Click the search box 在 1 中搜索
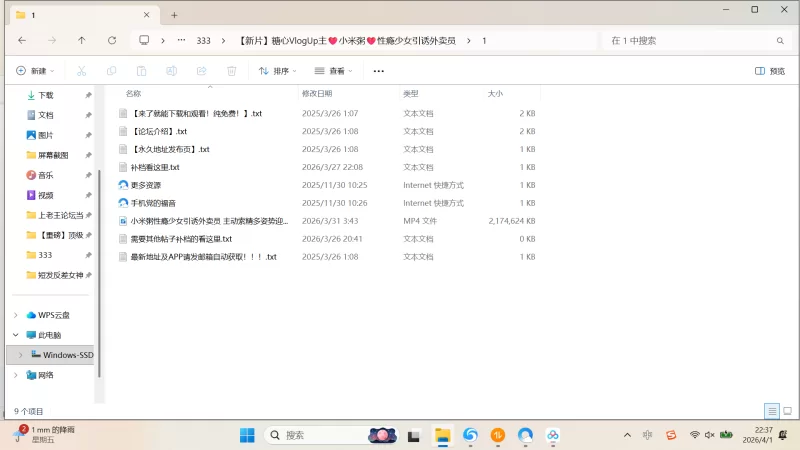 (x=690, y=41)
